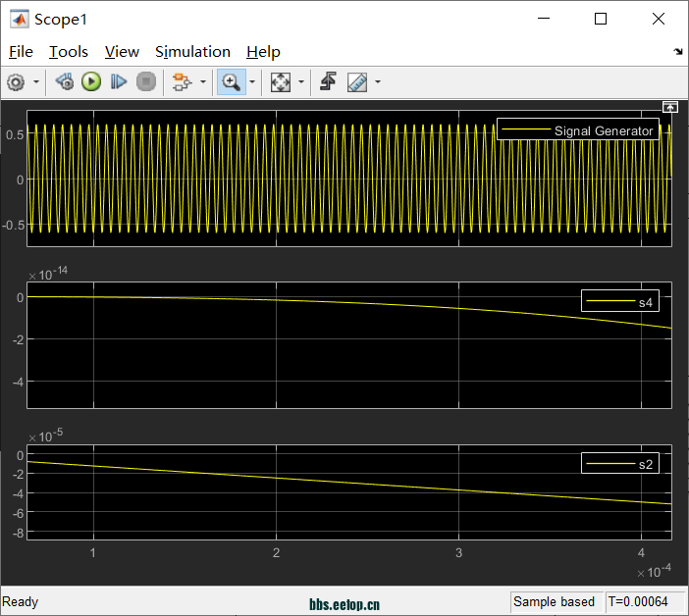Expand the Zoom tool dropdown arrow
This screenshot has width=689, height=616.
[x=251, y=82]
